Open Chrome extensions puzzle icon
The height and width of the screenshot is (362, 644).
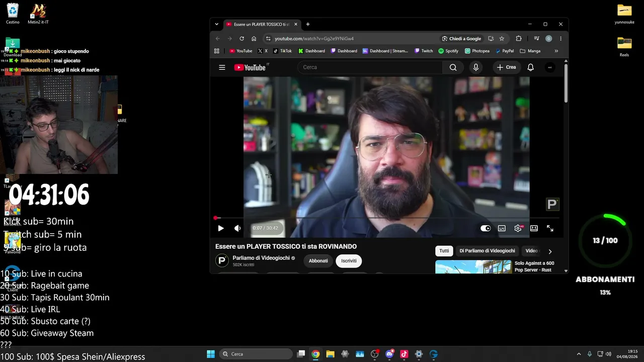click(519, 39)
